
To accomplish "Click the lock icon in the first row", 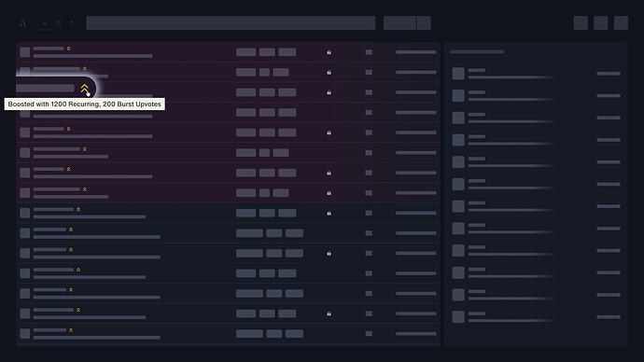I will pos(329,52).
